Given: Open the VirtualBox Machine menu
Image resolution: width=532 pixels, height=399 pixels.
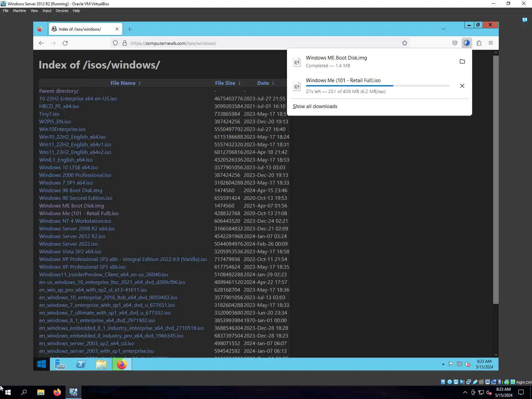Looking at the screenshot, I should point(19,11).
